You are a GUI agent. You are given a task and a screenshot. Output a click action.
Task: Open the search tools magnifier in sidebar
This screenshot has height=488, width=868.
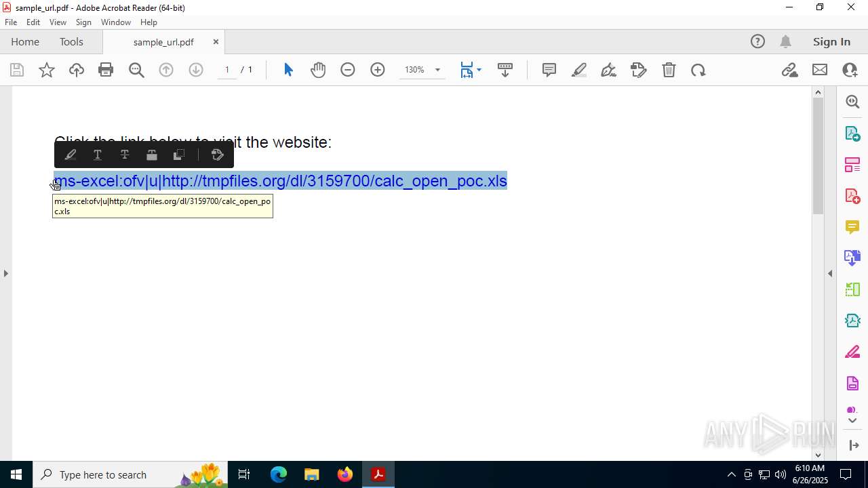pos(852,102)
